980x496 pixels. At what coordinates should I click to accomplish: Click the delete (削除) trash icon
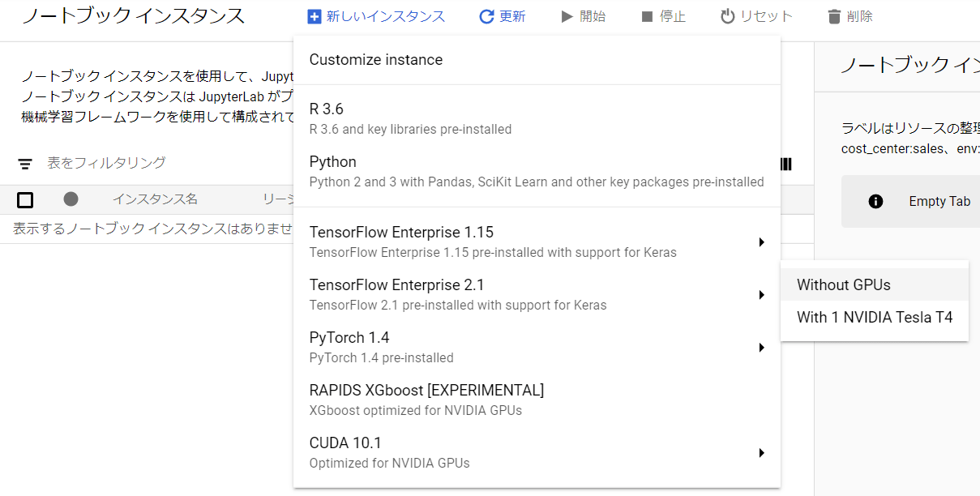[x=834, y=16]
